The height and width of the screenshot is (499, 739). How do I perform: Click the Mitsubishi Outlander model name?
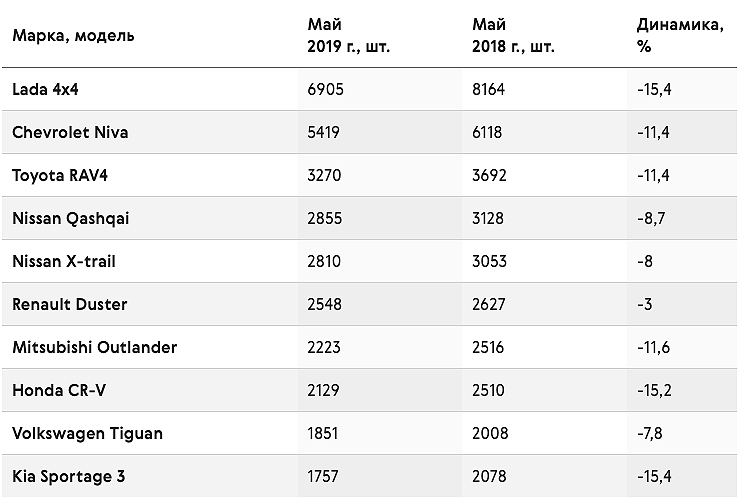(x=95, y=347)
